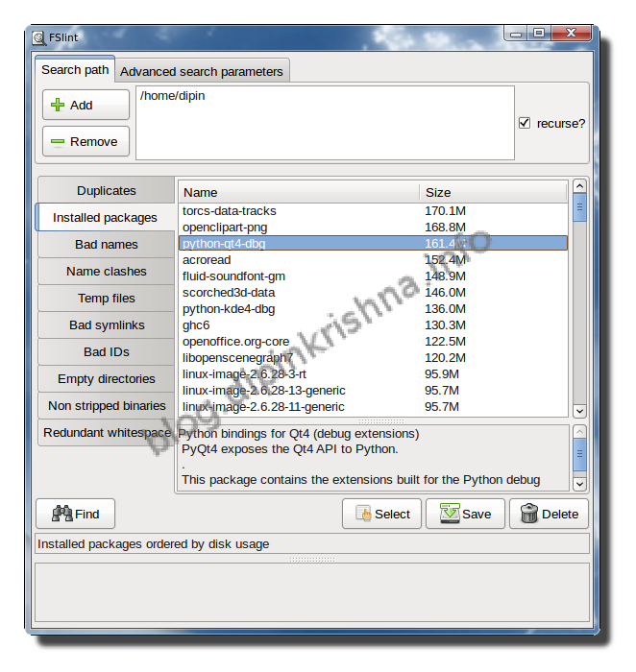Click the green minus Remove icon
636x672 pixels.
(58, 141)
